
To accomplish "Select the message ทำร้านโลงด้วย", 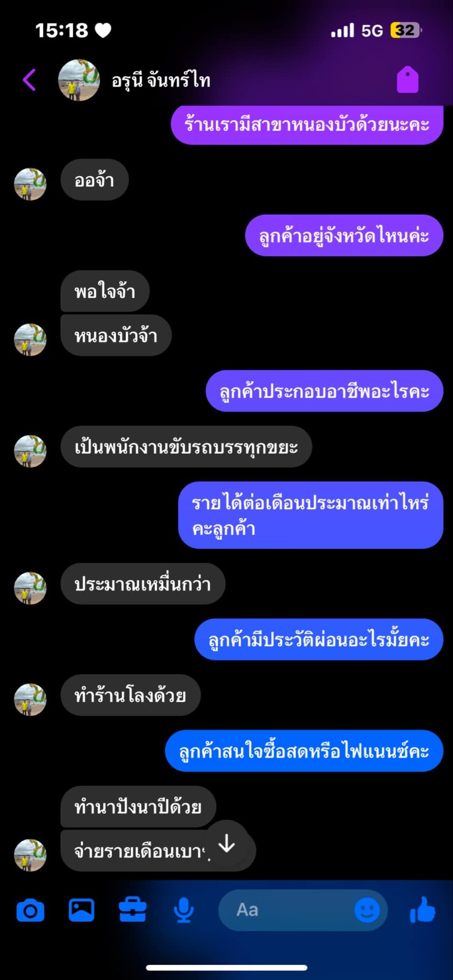I will point(130,695).
